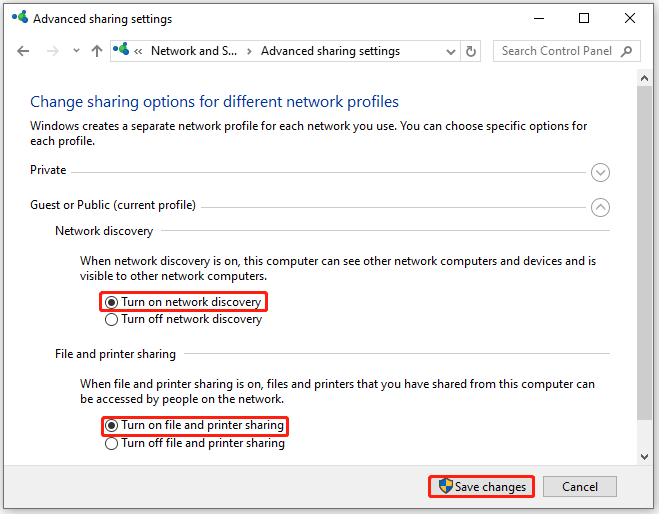The width and height of the screenshot is (659, 514).
Task: Select Turn off network discovery
Action: 112,320
